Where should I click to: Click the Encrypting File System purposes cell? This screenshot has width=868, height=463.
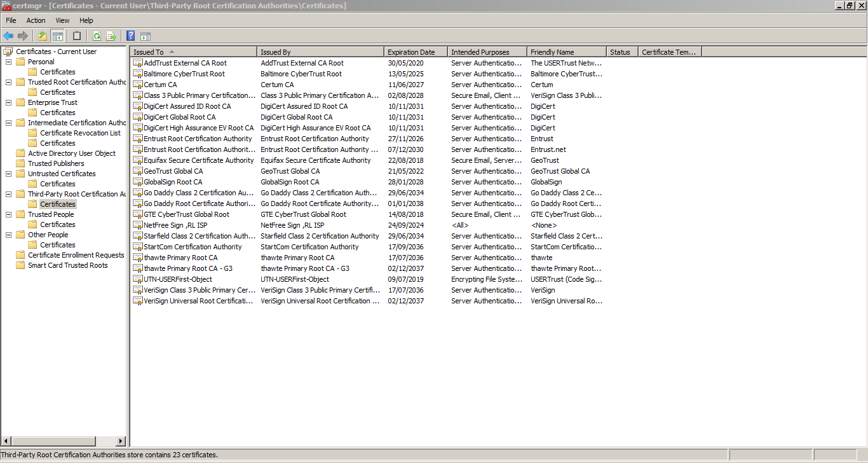(x=487, y=279)
